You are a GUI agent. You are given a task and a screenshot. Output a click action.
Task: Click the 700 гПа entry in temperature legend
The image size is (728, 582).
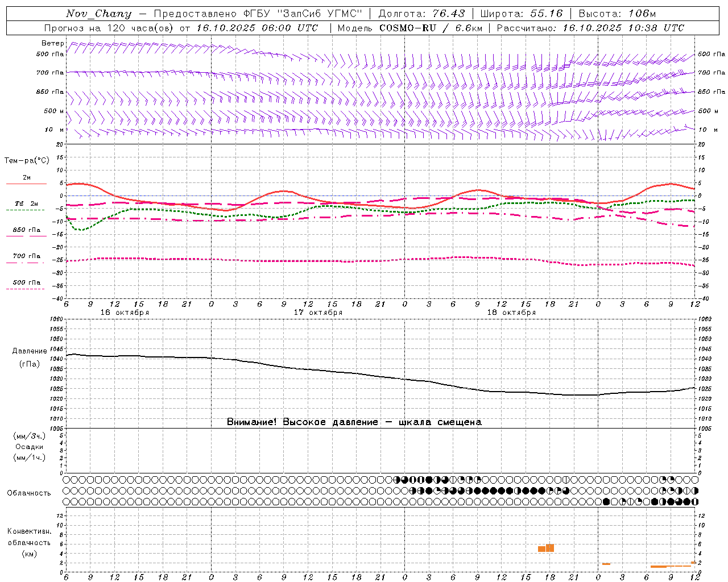[26, 256]
